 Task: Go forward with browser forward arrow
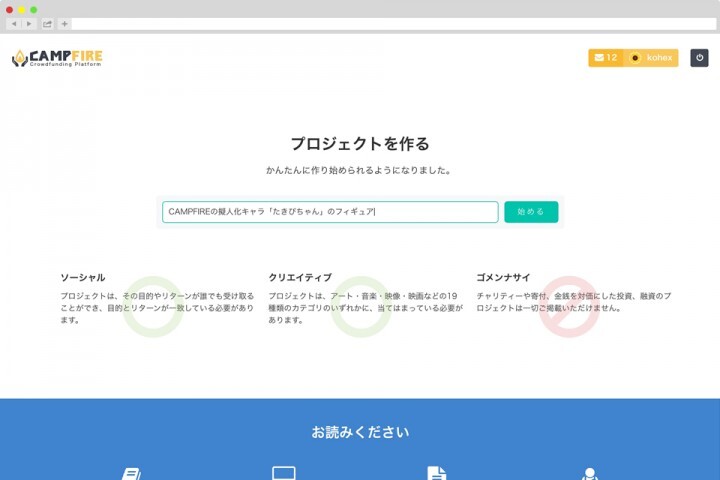29,24
